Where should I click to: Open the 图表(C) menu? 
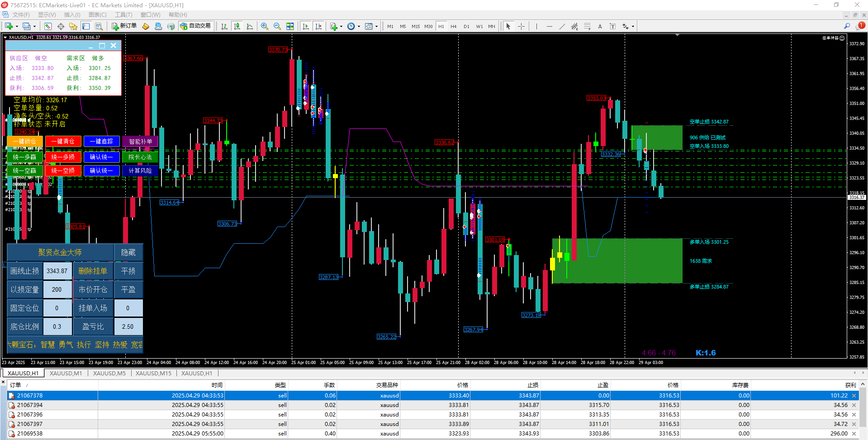pyautogui.click(x=98, y=15)
